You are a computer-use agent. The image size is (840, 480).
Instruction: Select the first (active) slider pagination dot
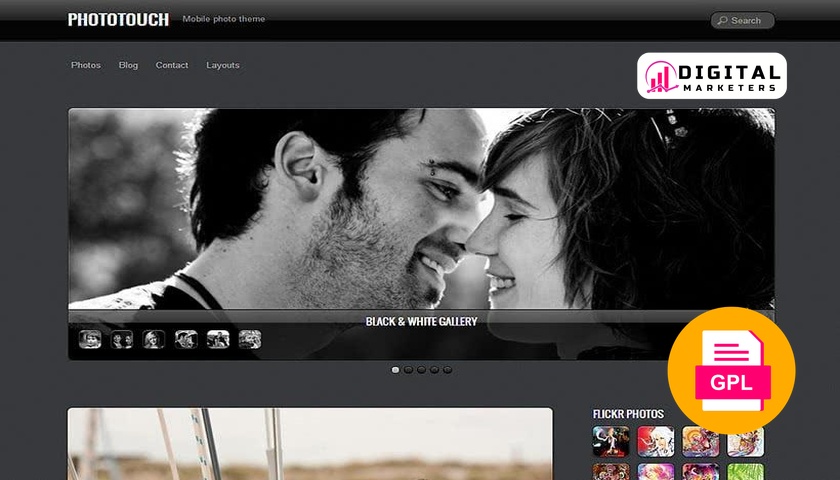(x=395, y=370)
